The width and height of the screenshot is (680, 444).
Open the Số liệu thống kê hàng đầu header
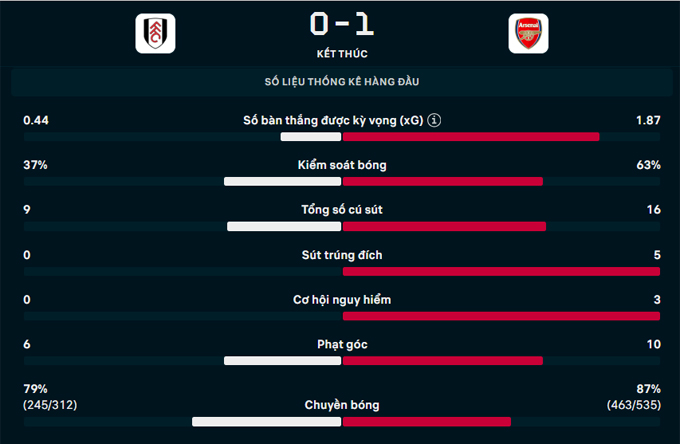click(342, 81)
